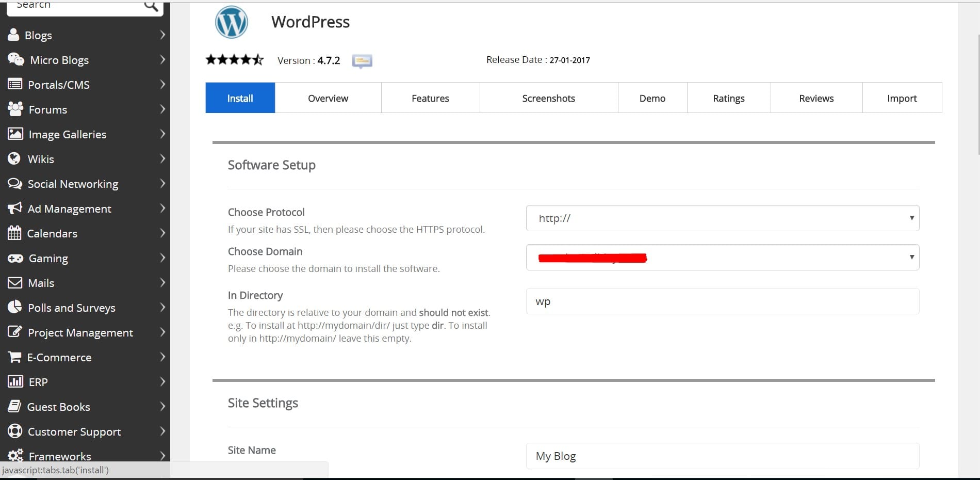Open the changelog icon beside version 4.7.2
The width and height of the screenshot is (980, 480).
pyautogui.click(x=362, y=61)
